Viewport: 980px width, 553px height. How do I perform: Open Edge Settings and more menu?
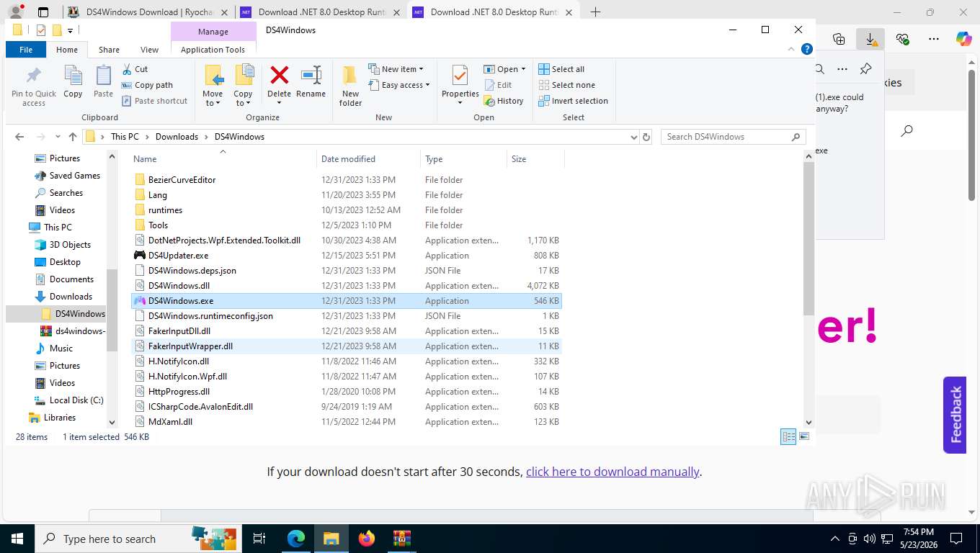click(x=934, y=39)
